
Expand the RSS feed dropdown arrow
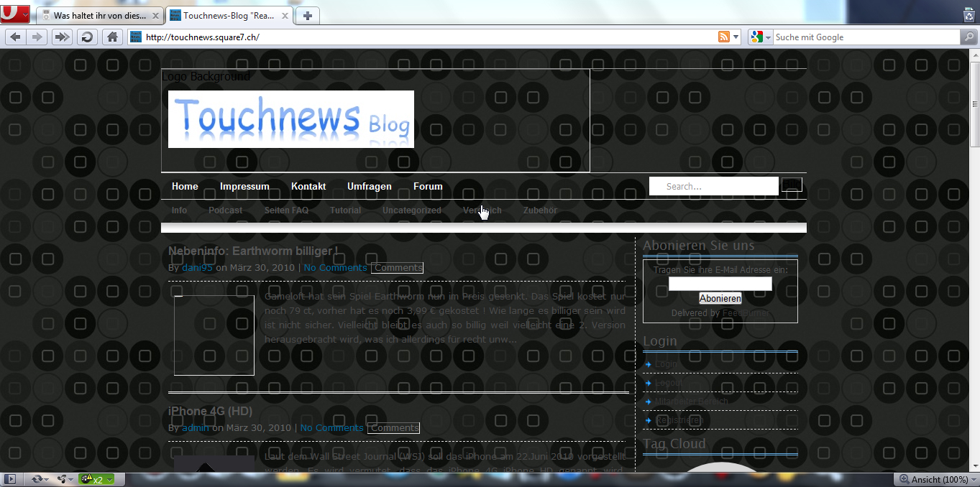pyautogui.click(x=736, y=37)
